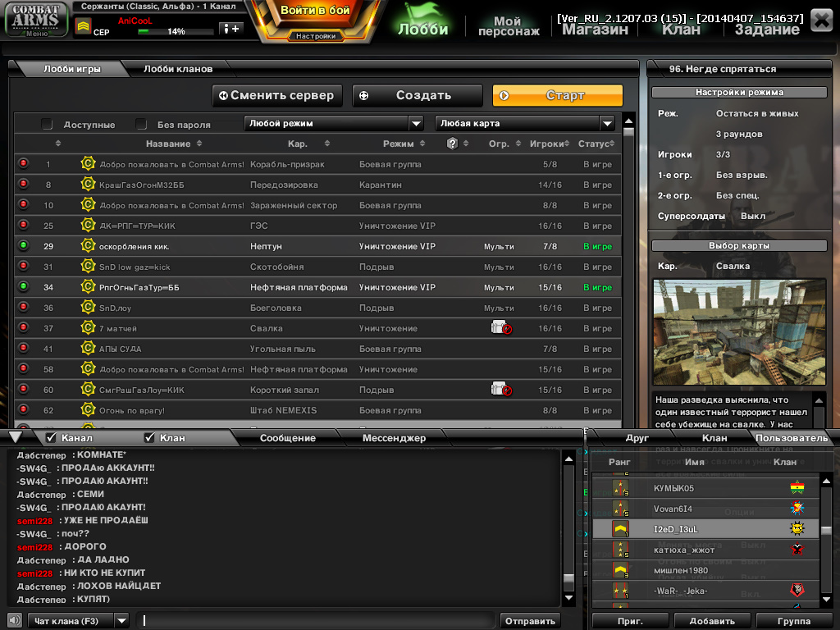The image size is (840, 630).
Task: Click the chat message input field
Action: 316,621
